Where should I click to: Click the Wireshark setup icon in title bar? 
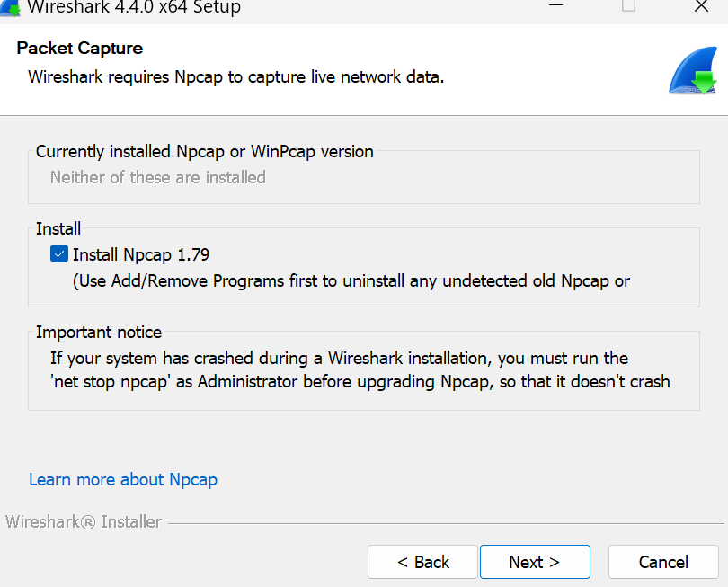tap(10, 8)
